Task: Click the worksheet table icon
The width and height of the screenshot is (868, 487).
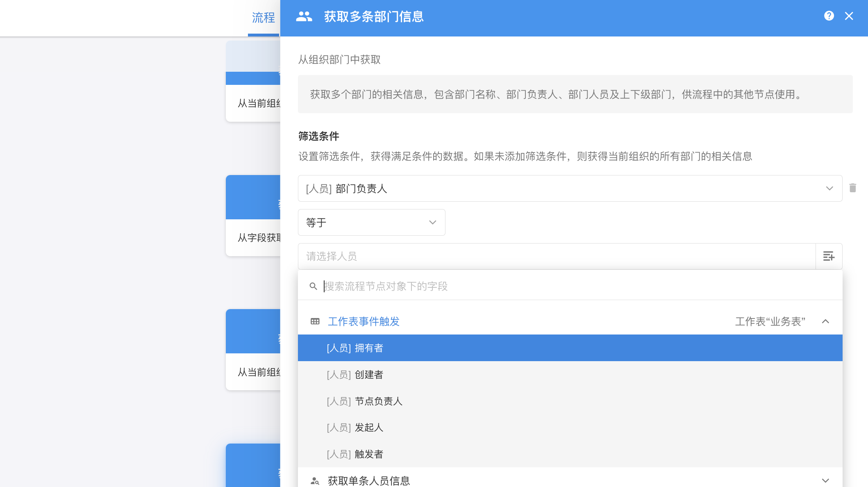Action: click(x=315, y=321)
